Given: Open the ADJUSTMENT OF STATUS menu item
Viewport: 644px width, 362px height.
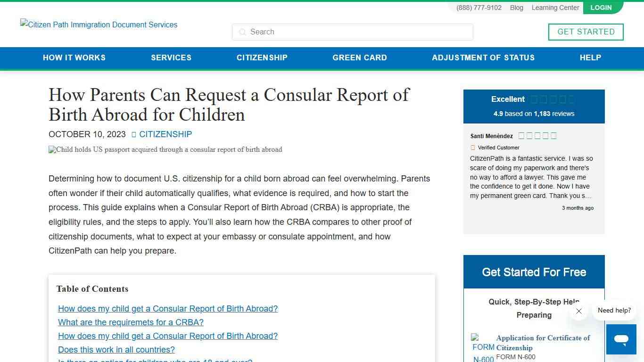Looking at the screenshot, I should (x=483, y=58).
